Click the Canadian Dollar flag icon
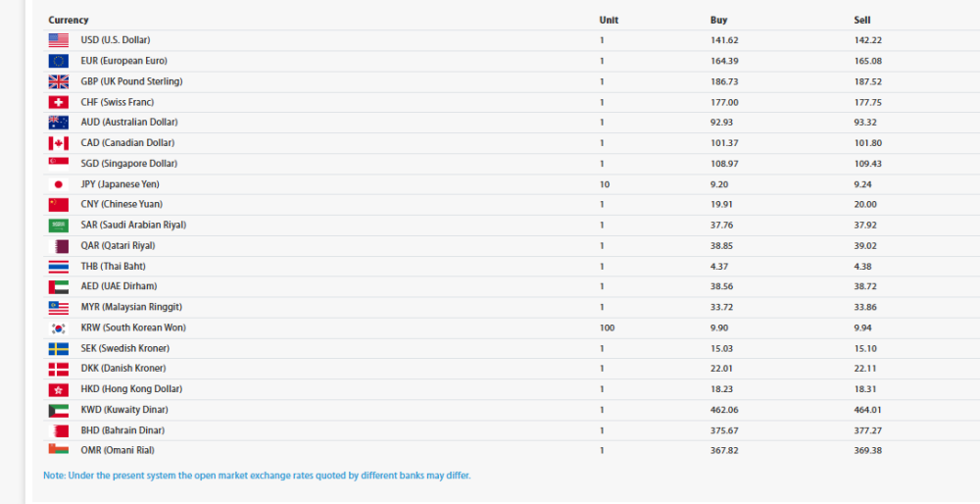 point(58,143)
